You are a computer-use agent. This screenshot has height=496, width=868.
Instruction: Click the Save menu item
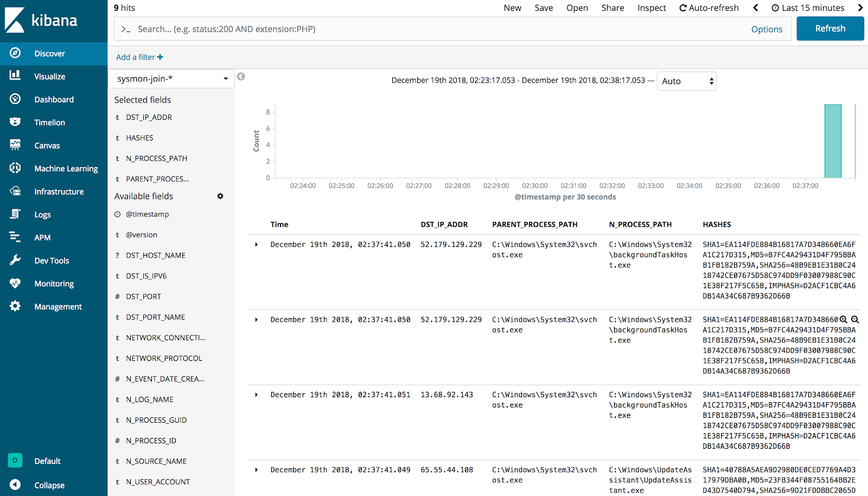coord(544,8)
